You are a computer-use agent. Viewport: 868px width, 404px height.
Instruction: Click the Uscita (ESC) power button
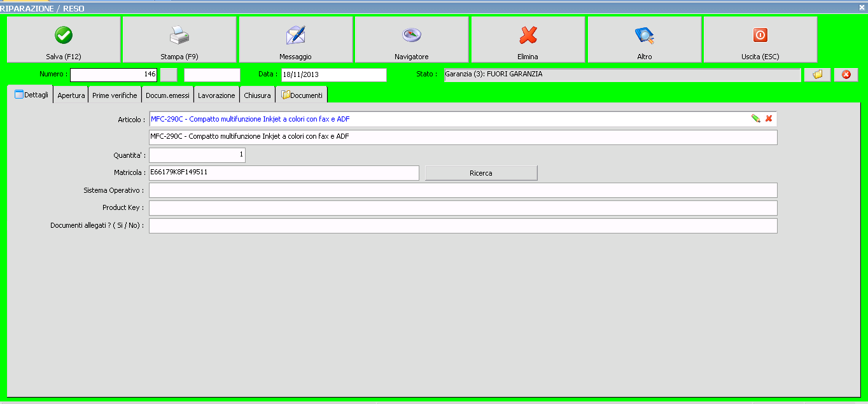point(760,39)
